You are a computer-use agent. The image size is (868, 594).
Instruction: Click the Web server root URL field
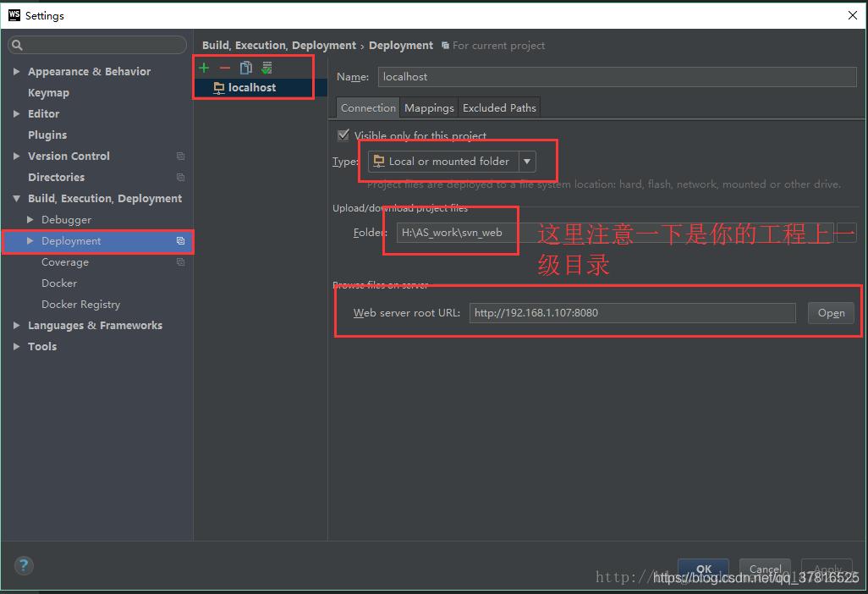pyautogui.click(x=632, y=313)
